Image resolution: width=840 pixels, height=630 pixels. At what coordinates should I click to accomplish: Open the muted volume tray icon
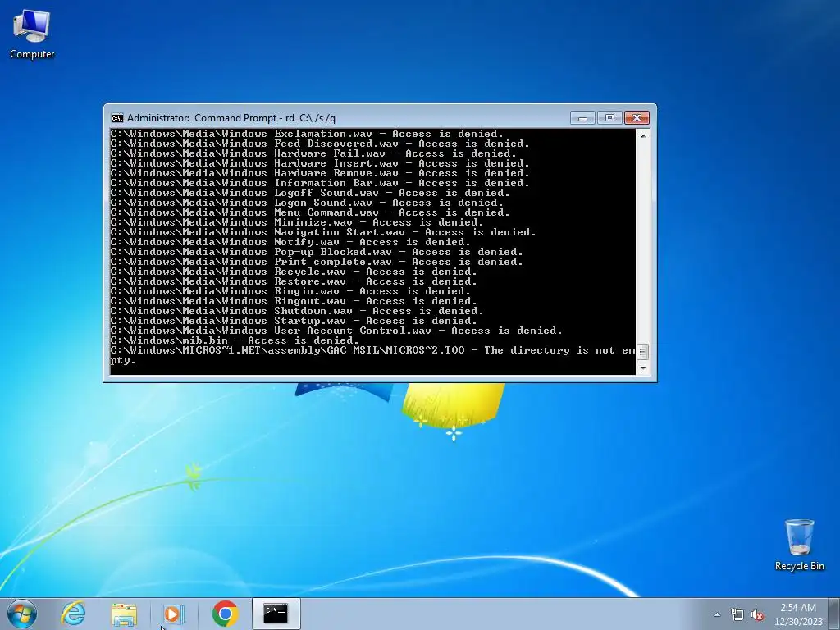click(x=757, y=614)
